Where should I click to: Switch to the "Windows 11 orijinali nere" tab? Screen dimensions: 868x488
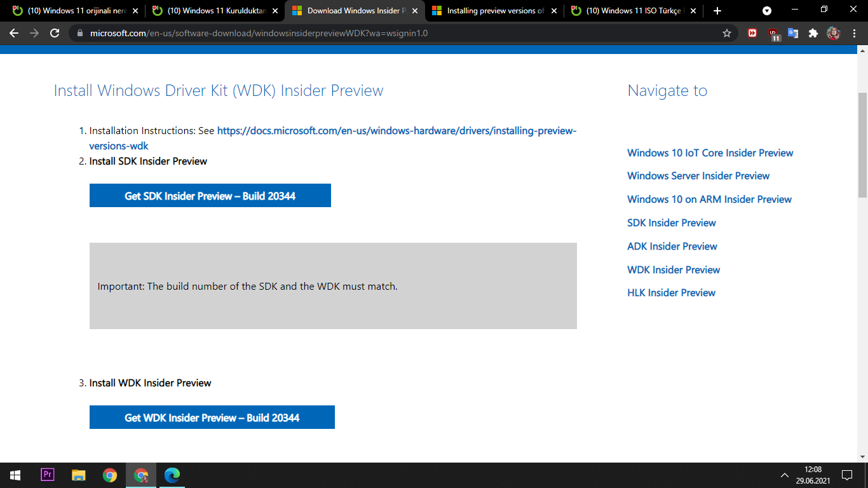[75, 11]
